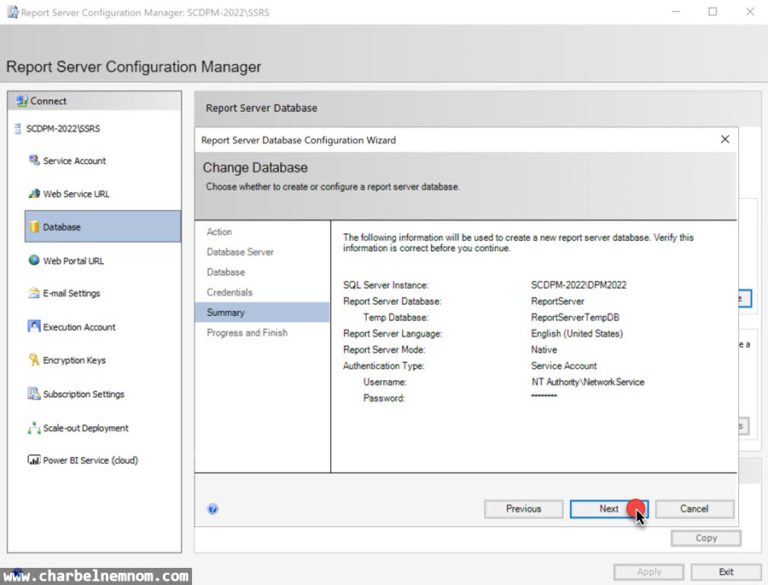Viewport: 768px width, 585px height.
Task: Close the Database Configuration Wizard dialog
Action: [x=725, y=140]
